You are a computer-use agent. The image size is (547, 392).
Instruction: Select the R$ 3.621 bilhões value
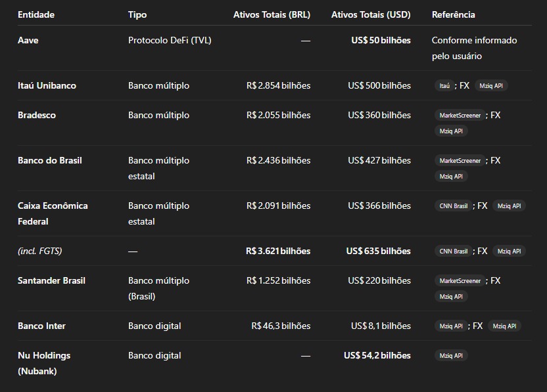278,251
